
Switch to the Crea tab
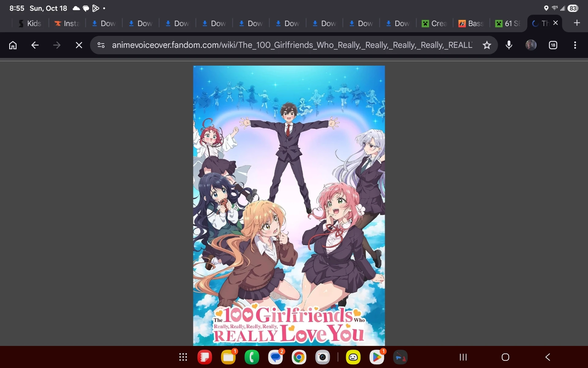[435, 23]
